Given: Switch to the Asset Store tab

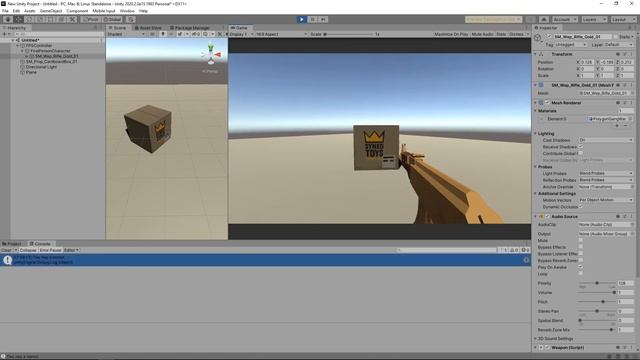Looking at the screenshot, I should coord(148,28).
